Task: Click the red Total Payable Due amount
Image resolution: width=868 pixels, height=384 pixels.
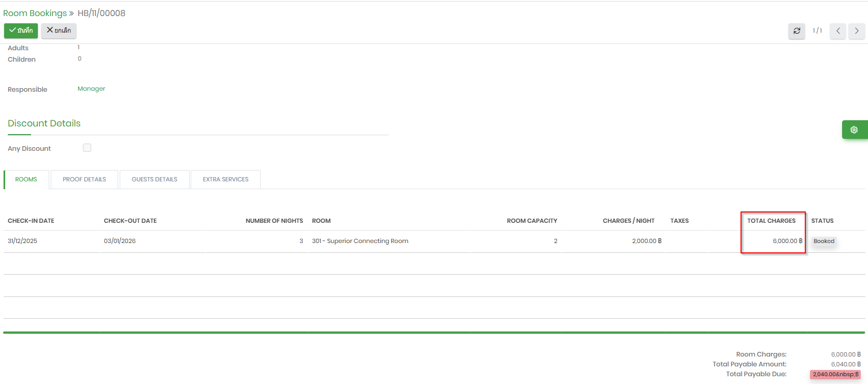Action: pos(835,374)
